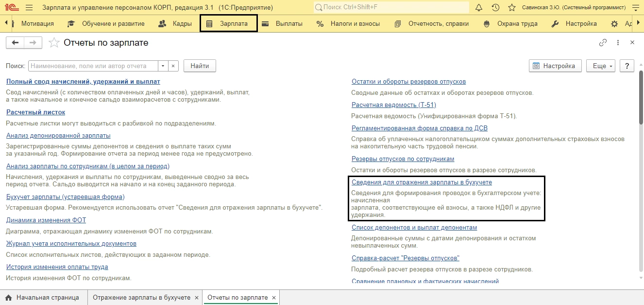644x305 pixels.
Task: Open the Выплаты section
Action: coord(289,23)
